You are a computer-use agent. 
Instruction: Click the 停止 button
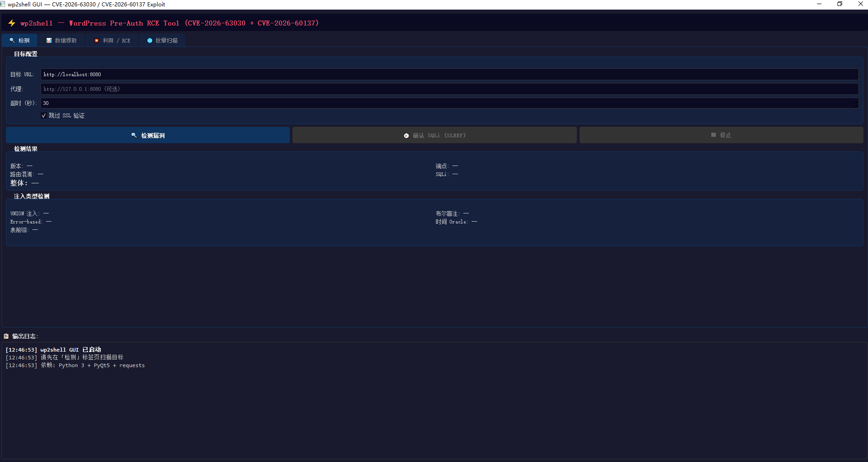click(721, 135)
